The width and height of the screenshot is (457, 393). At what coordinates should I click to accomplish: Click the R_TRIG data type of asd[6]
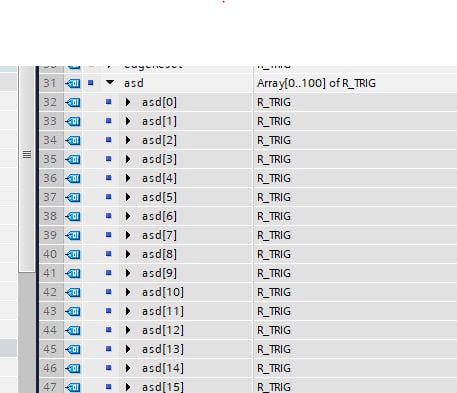tap(274, 216)
